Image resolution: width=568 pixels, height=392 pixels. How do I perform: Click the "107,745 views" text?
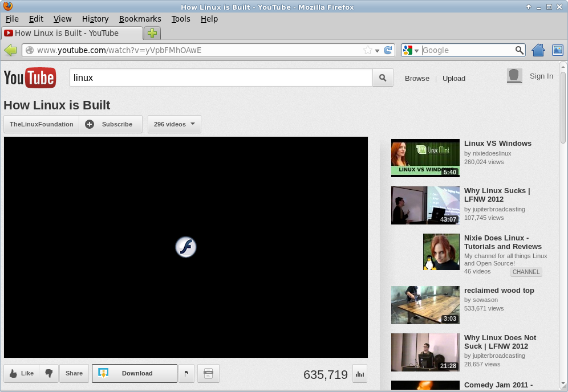click(x=484, y=218)
